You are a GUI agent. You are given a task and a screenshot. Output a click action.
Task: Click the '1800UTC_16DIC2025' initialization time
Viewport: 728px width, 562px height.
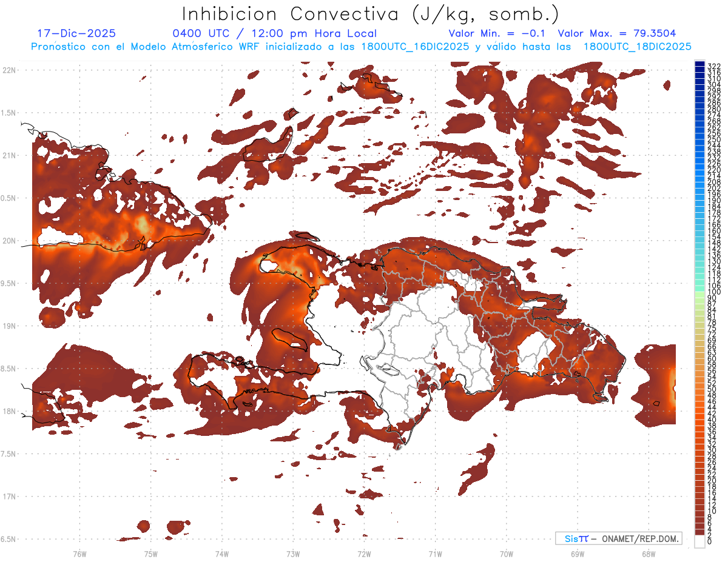pyautogui.click(x=416, y=47)
